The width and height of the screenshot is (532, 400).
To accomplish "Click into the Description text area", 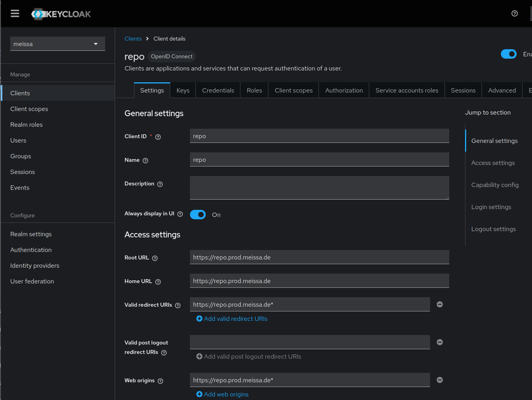I will (319, 188).
